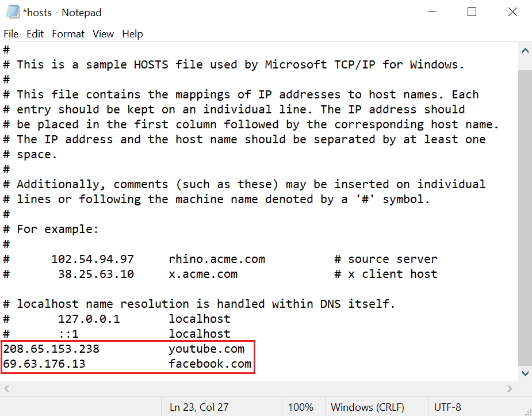
Task: Open the Help menu
Action: (132, 34)
